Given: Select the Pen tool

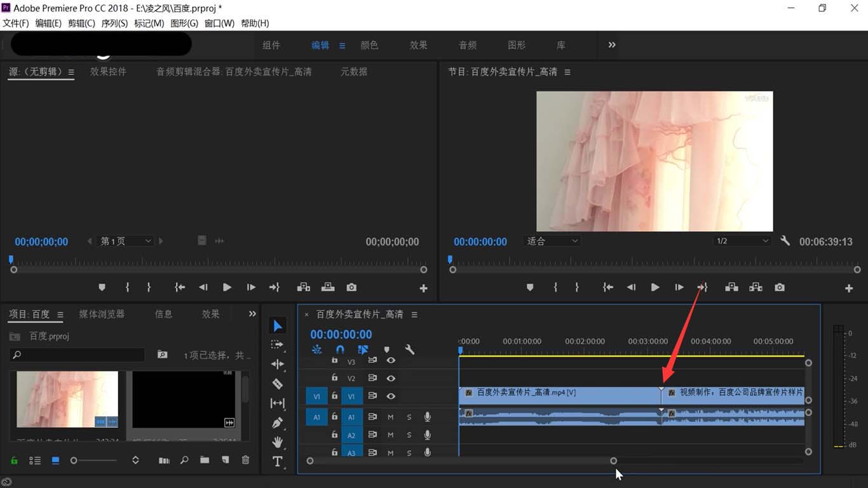Looking at the screenshot, I should (277, 423).
